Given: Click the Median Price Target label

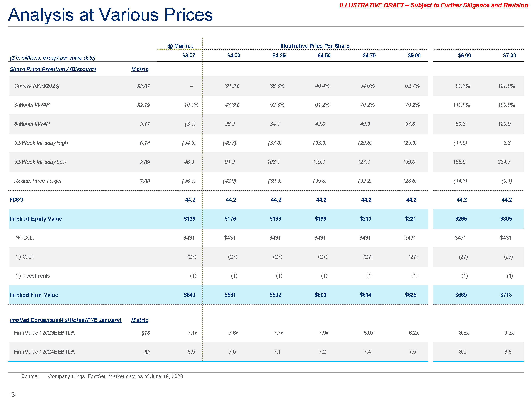Looking at the screenshot, I should (38, 181).
